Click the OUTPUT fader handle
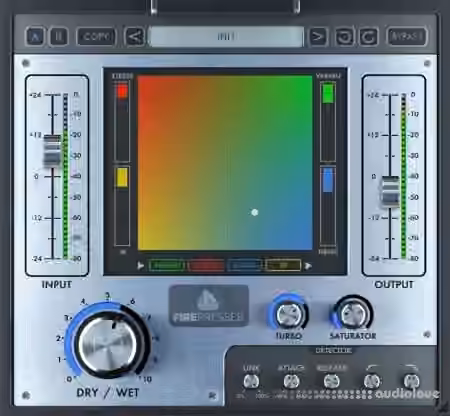 click(x=390, y=191)
